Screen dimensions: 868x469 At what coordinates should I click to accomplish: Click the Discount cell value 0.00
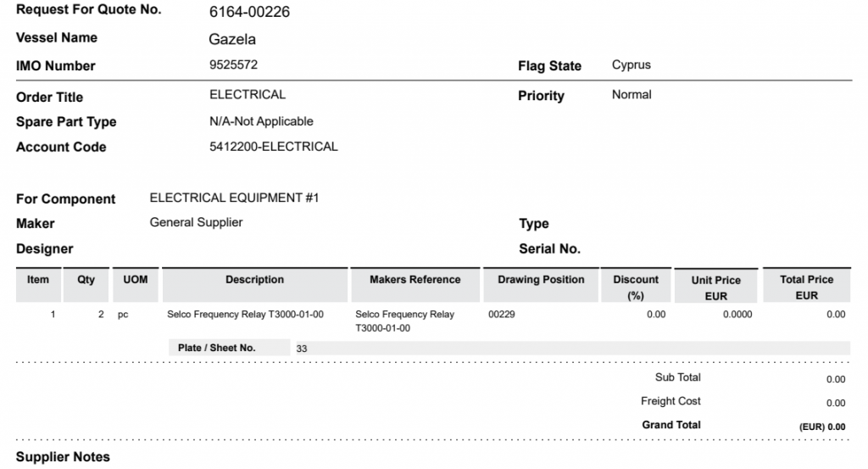[x=656, y=315]
